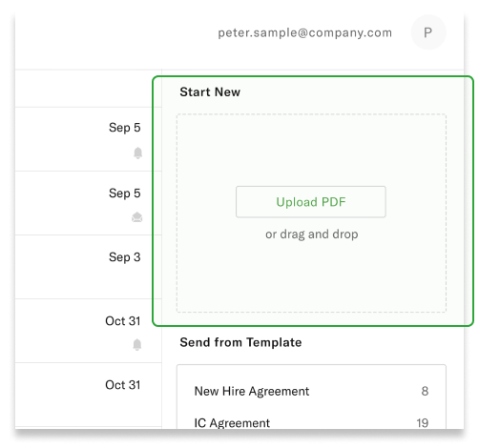The width and height of the screenshot is (479, 448).
Task: Click the Start New heading
Action: pyautogui.click(x=210, y=92)
